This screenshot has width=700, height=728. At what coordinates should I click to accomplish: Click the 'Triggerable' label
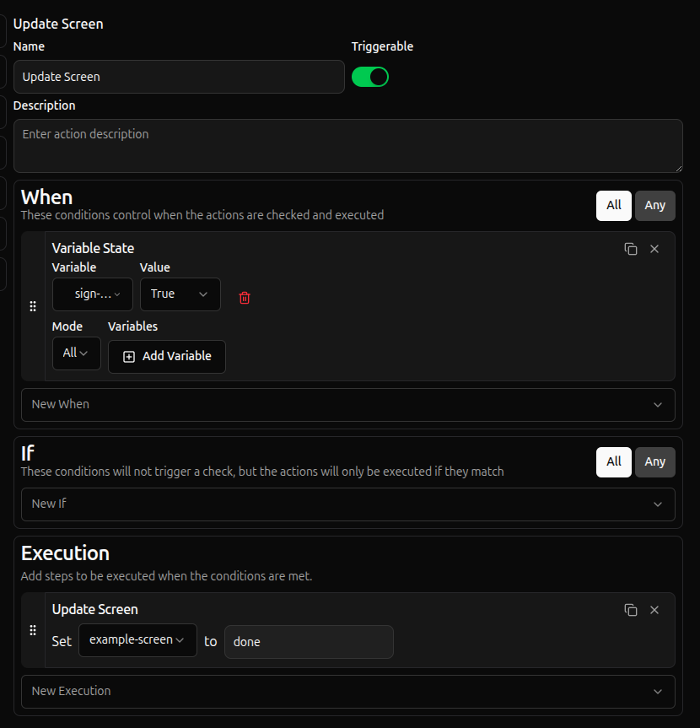coord(383,46)
